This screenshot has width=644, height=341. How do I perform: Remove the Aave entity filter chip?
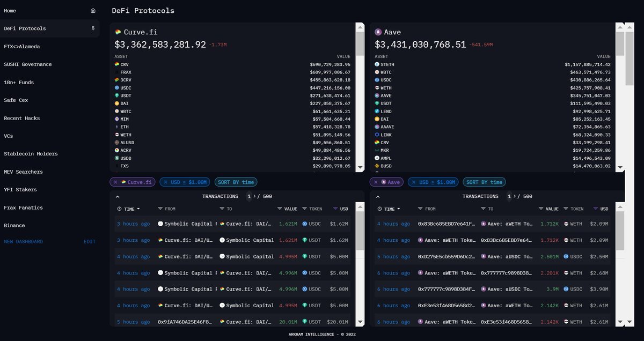click(375, 182)
